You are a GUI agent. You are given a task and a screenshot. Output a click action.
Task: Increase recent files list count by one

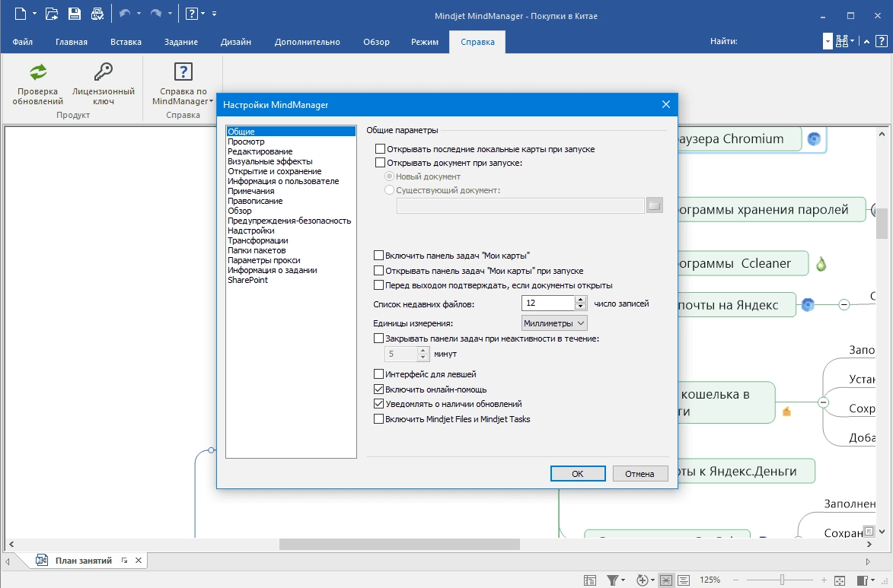coord(580,299)
